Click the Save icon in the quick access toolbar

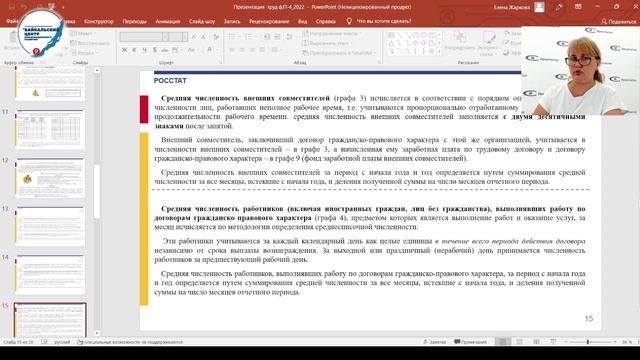pos(12,7)
